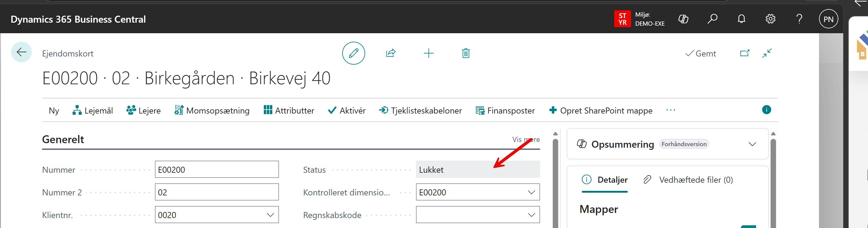
Task: Open the Regnskabskode dropdown
Action: coord(531,215)
